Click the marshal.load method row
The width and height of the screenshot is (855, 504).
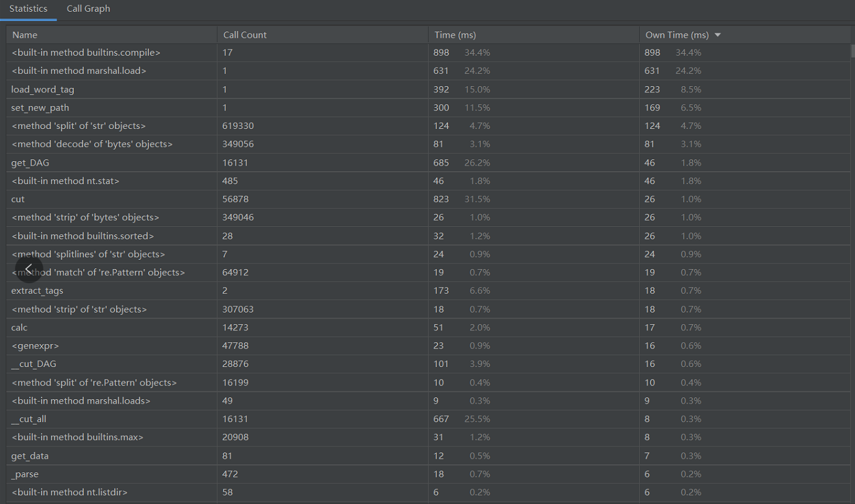[x=79, y=71]
